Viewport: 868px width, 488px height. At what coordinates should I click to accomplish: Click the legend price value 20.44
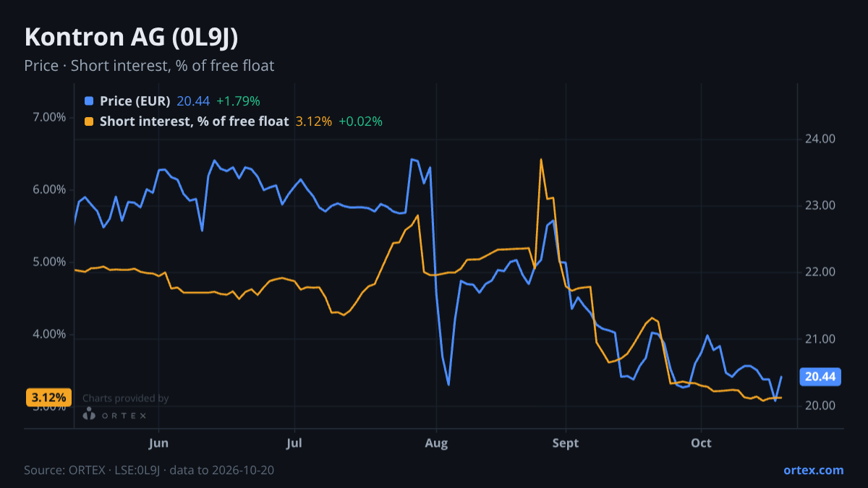coord(193,101)
